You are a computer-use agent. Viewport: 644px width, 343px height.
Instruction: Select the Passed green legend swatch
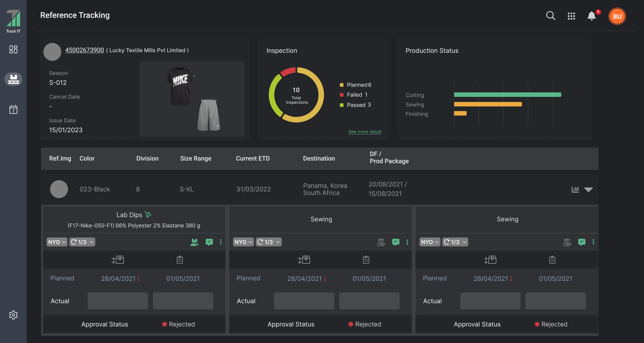pyautogui.click(x=342, y=105)
